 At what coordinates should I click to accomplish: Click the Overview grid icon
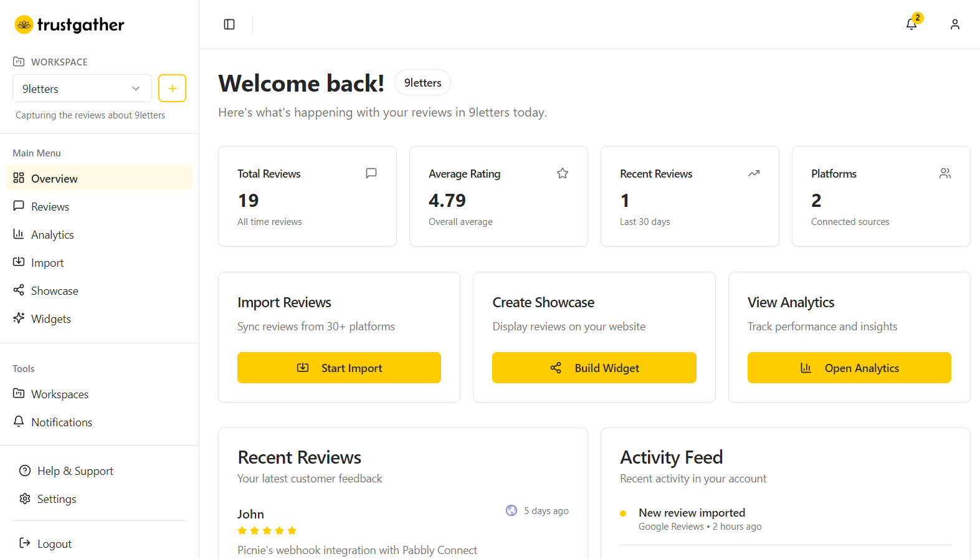pyautogui.click(x=19, y=178)
